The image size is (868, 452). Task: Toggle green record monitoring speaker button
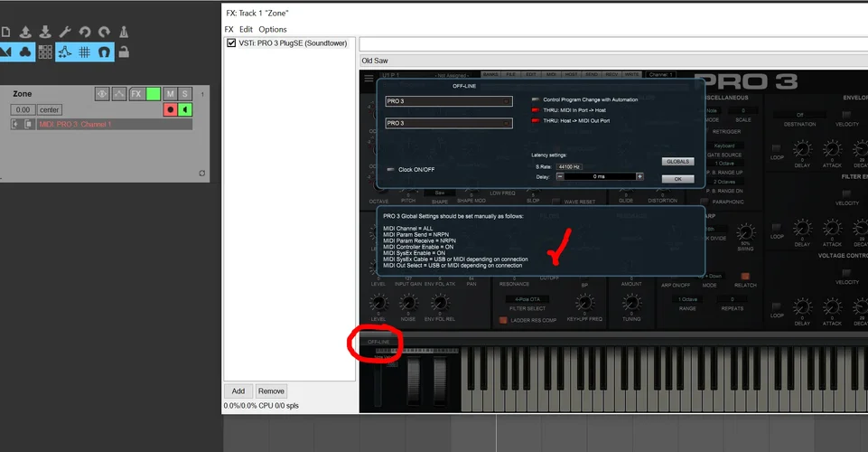click(x=185, y=109)
